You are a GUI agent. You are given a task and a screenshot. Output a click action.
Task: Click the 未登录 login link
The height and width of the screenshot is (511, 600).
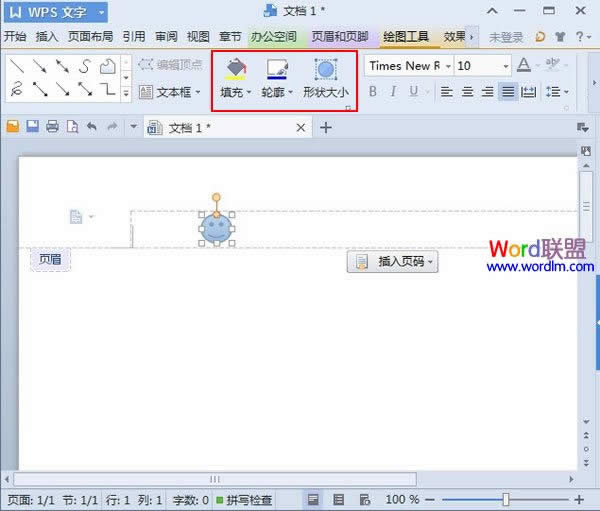click(506, 37)
